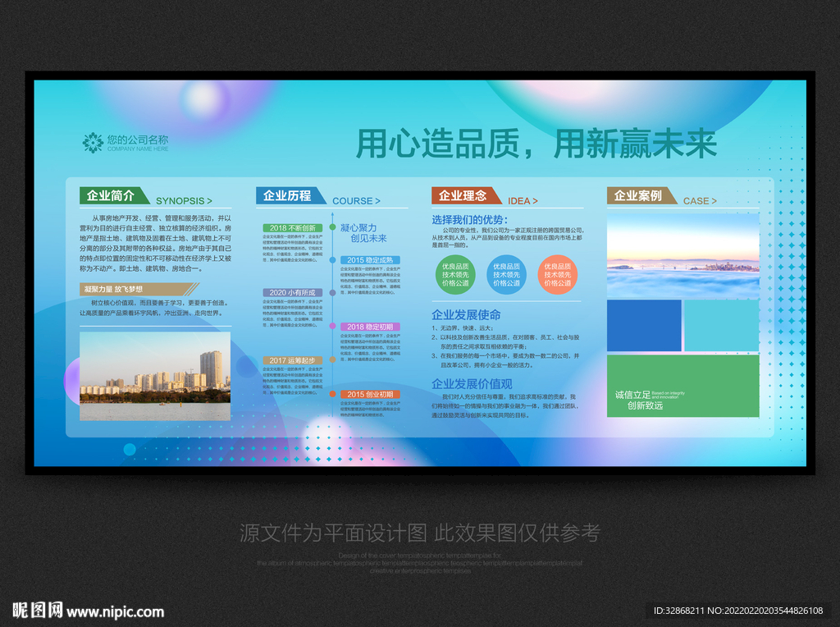Click the green 诚信立足 创新致远 block
This screenshot has height=627, width=840.
pos(683,386)
